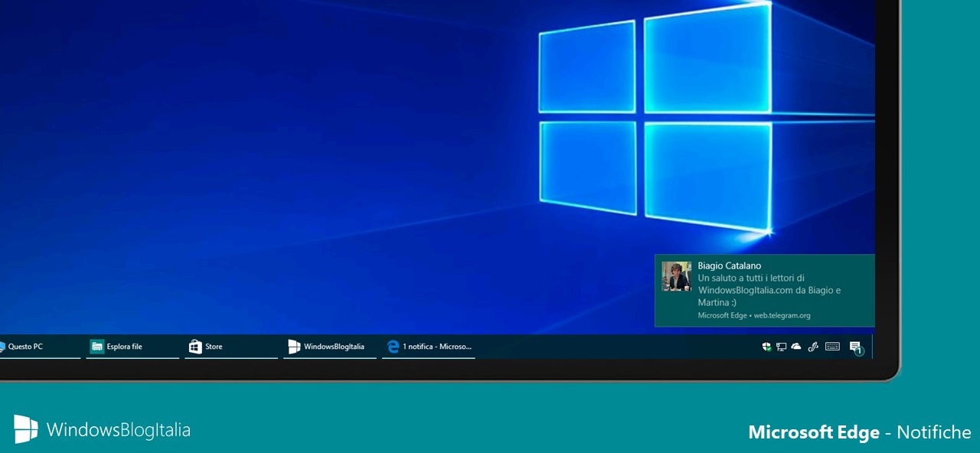Open Windows Defender security tray icon

(766, 347)
